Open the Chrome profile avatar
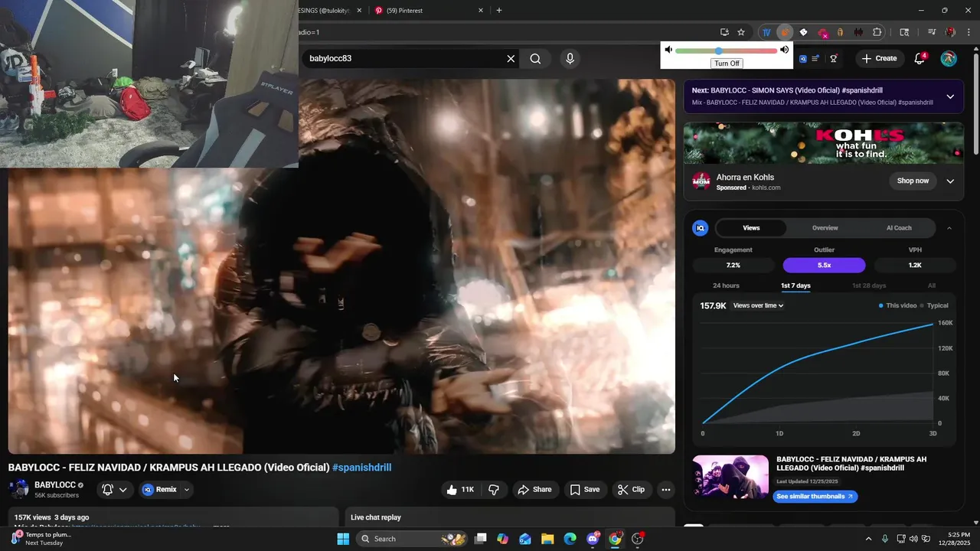This screenshot has width=980, height=551. click(950, 32)
